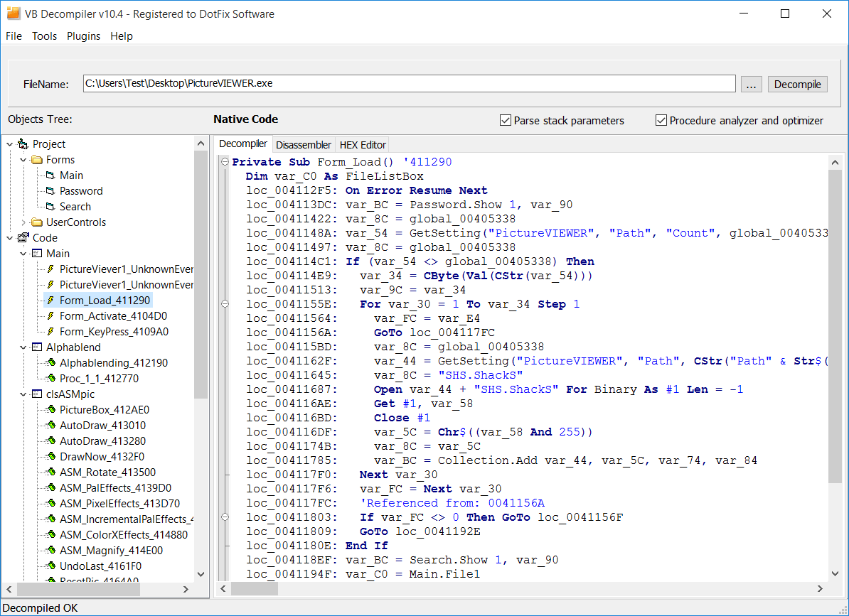This screenshot has height=616, width=849.
Task: Collapse the code fold marker beside Form_Load
Action: (225, 161)
